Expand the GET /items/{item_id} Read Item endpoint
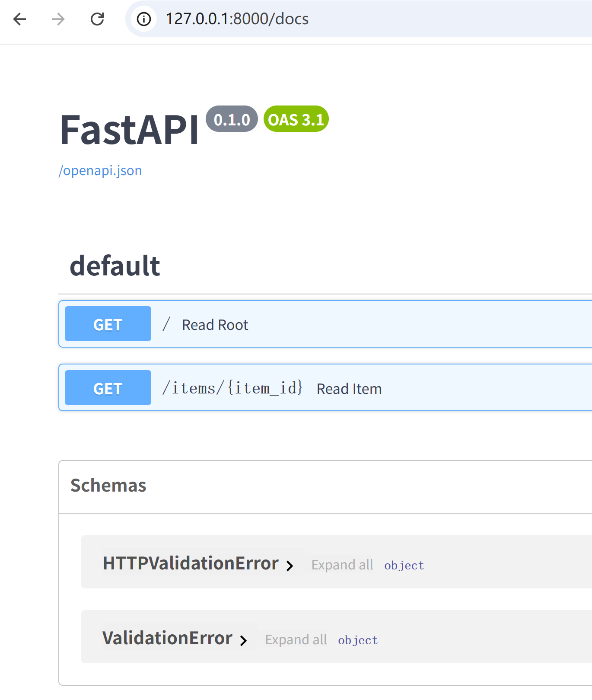Image resolution: width=592 pixels, height=700 pixels. pyautogui.click(x=325, y=387)
